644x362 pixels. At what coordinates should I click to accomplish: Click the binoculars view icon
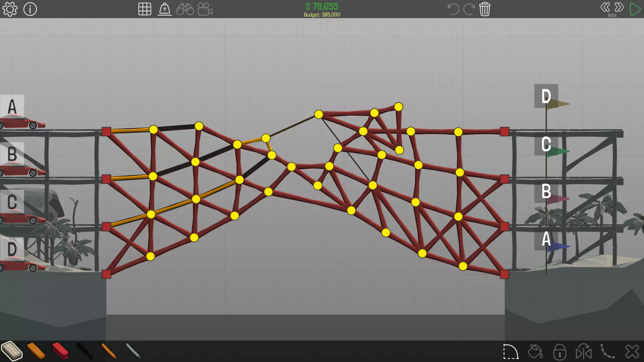(185, 9)
